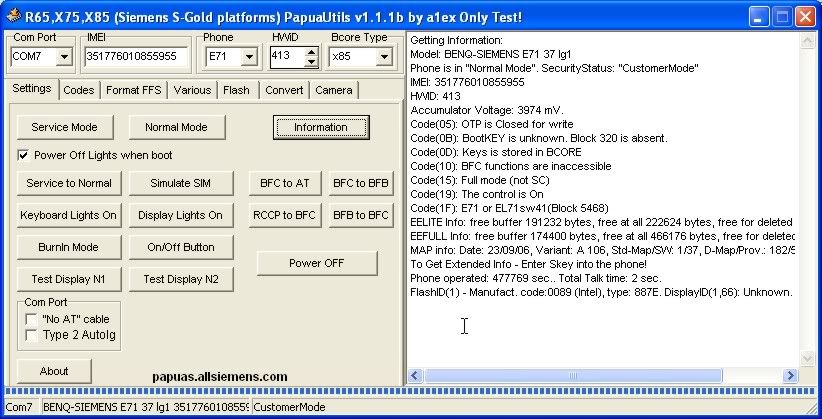Minimize the PapuaUtils window

pyautogui.click(x=759, y=17)
